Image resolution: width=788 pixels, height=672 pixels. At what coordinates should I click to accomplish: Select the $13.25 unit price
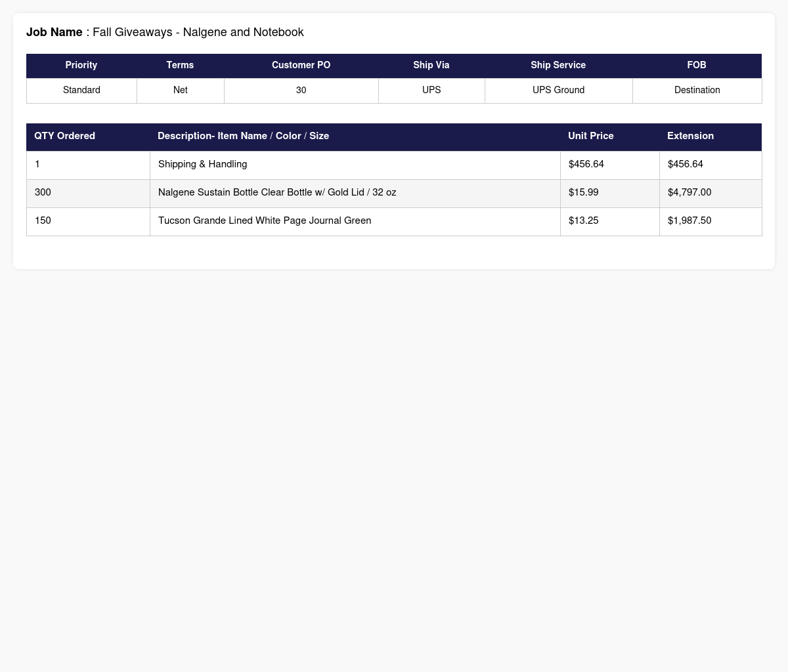pyautogui.click(x=609, y=221)
